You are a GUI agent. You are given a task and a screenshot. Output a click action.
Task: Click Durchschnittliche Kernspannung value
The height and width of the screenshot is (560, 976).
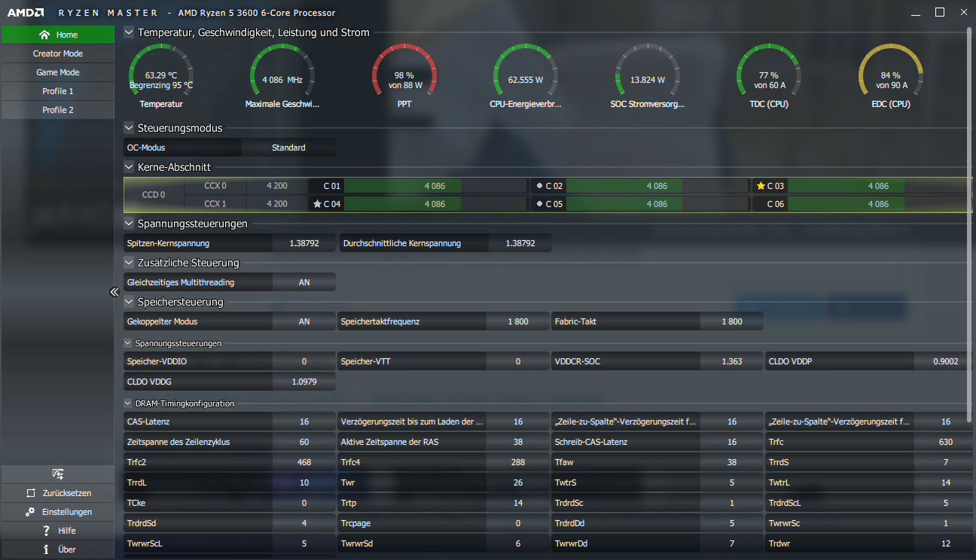(x=520, y=243)
